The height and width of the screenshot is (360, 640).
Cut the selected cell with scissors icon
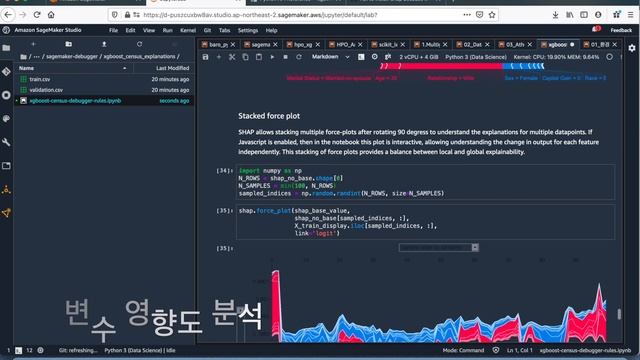232,57
